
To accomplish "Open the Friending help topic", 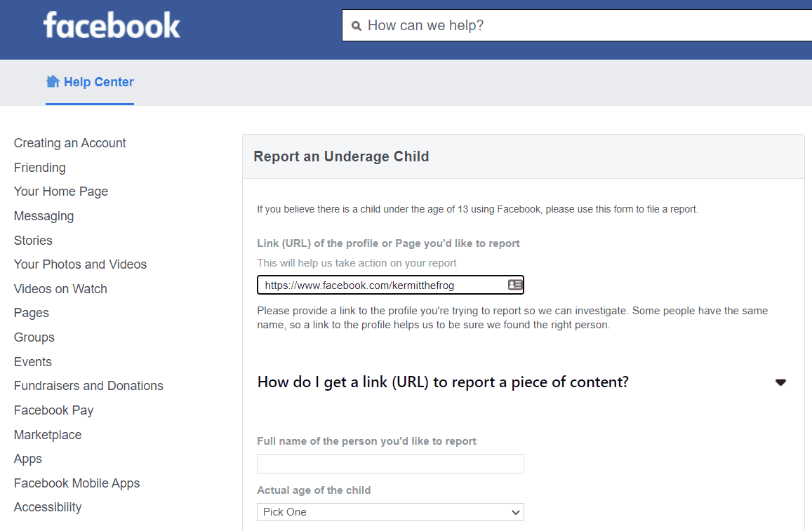I will [x=40, y=168].
